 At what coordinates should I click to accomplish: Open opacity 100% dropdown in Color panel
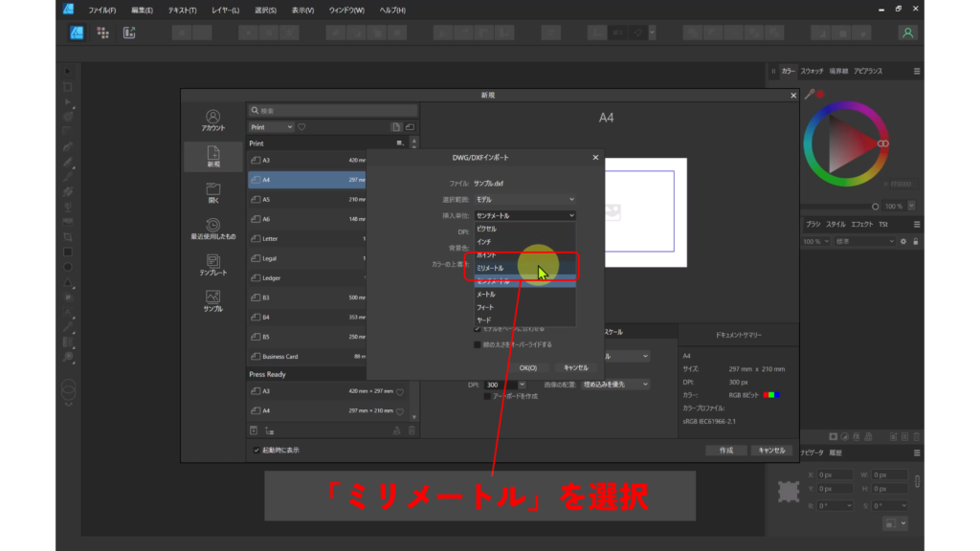[911, 207]
